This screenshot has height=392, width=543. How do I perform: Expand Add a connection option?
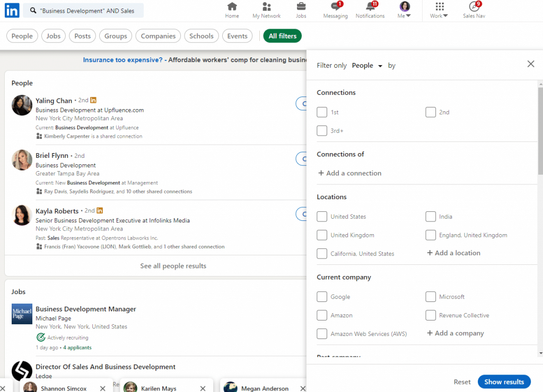(350, 173)
